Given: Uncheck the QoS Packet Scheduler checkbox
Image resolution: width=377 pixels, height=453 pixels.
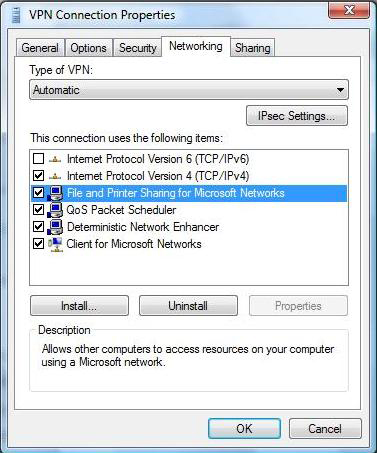Looking at the screenshot, I should pyautogui.click(x=38, y=210).
